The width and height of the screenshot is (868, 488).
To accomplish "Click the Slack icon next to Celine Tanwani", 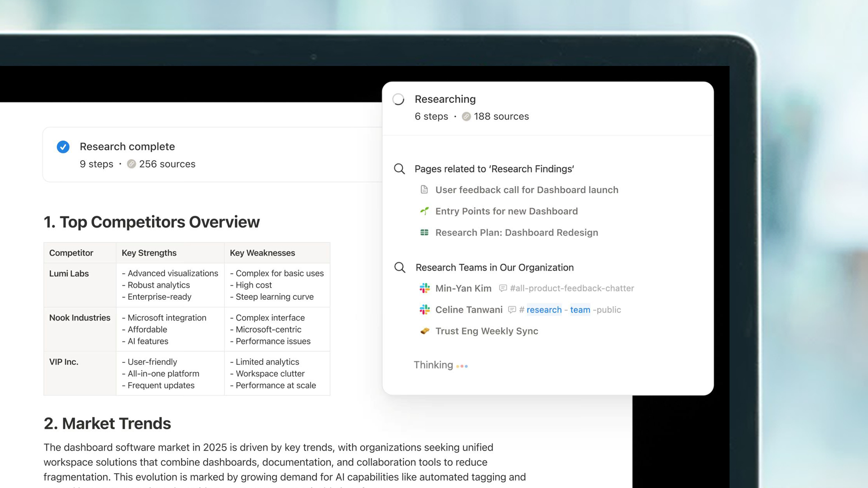I will 424,310.
